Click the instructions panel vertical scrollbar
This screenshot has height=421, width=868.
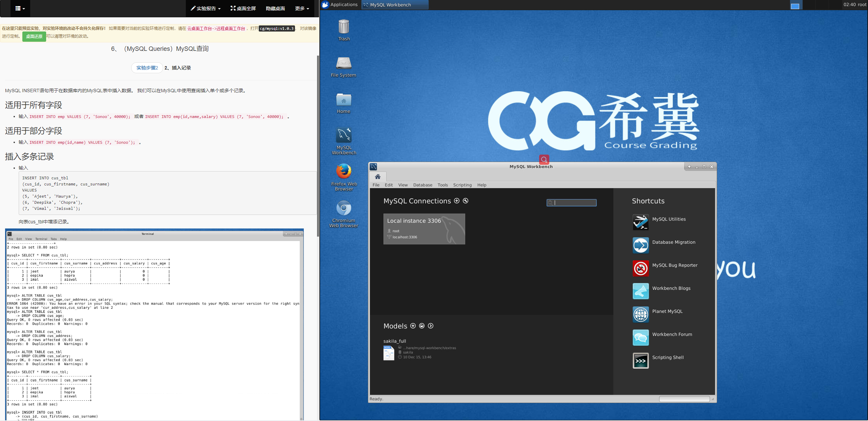pos(318,146)
